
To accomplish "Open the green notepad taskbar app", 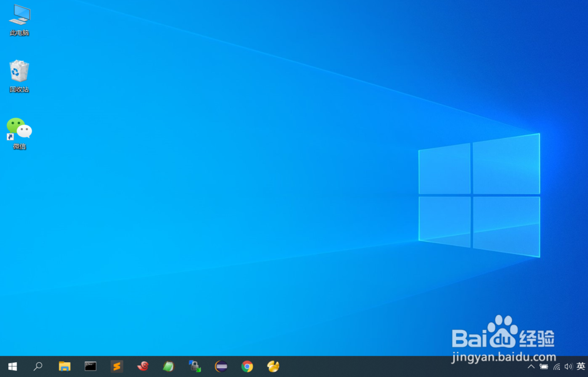I will (169, 366).
